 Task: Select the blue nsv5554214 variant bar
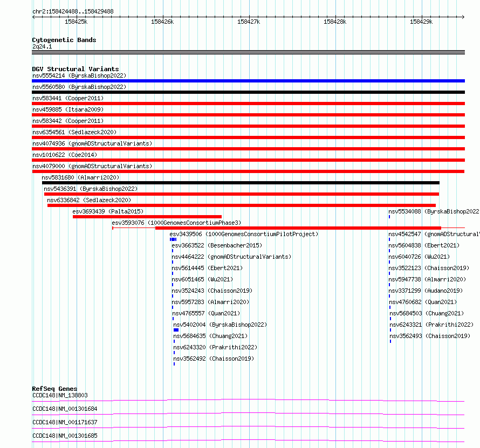coord(248,81)
